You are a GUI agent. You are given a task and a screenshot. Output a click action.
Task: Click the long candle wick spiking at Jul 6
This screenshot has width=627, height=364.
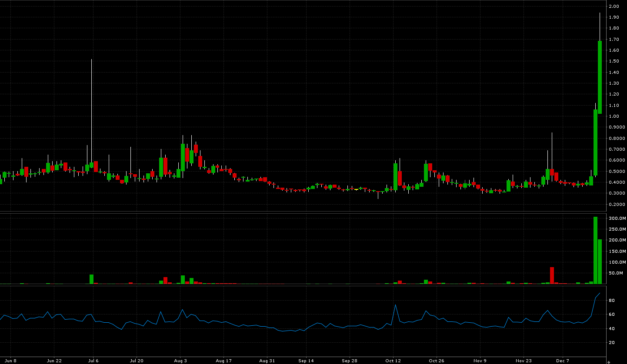[91, 110]
